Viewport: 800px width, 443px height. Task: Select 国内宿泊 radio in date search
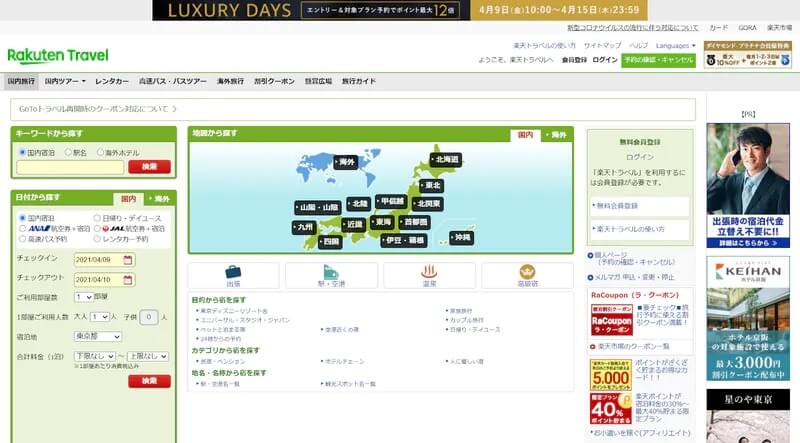(x=22, y=218)
